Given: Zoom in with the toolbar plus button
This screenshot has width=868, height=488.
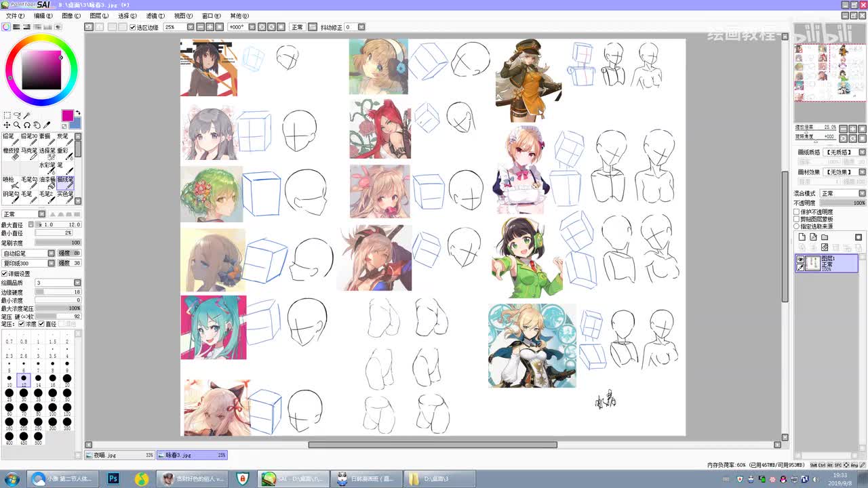Looking at the screenshot, I should (210, 27).
